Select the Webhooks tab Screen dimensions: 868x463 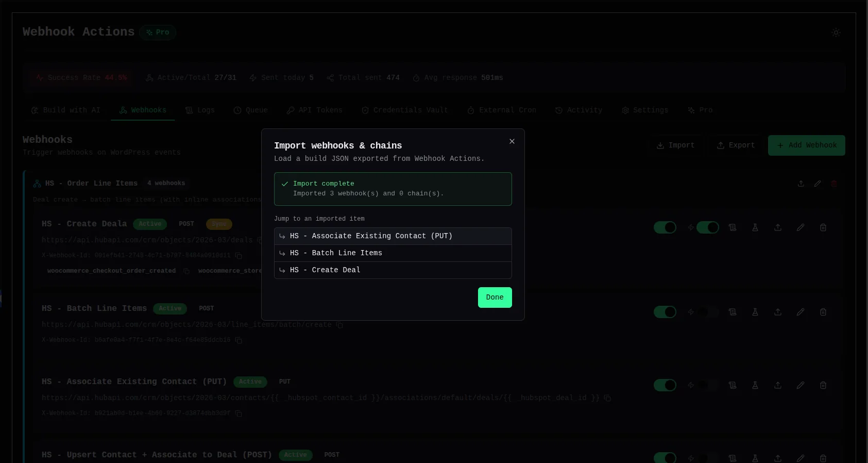pos(143,110)
